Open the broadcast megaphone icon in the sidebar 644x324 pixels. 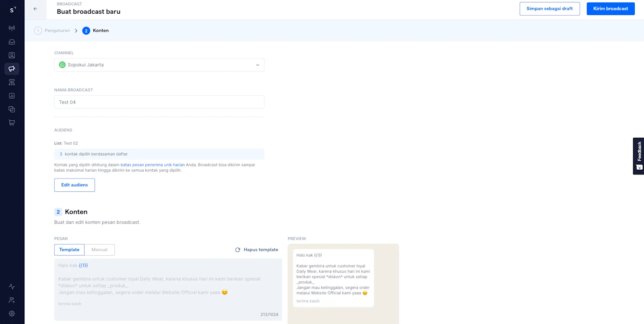[12, 69]
